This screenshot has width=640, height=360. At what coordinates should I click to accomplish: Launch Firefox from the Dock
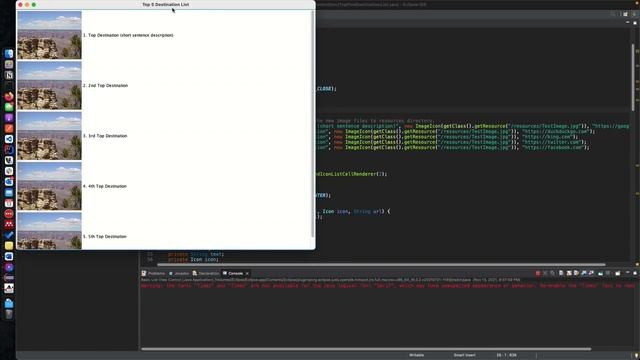click(9, 96)
